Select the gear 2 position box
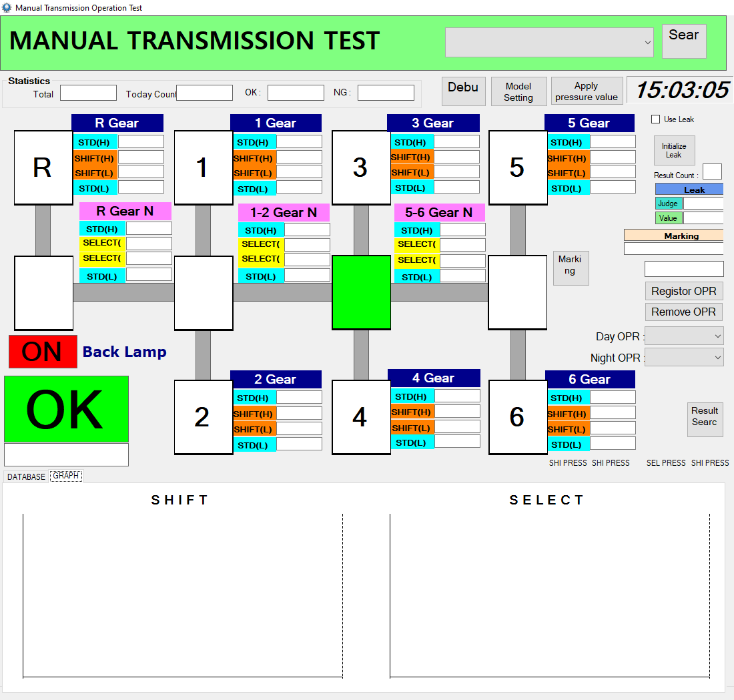Image resolution: width=734 pixels, height=700 pixels. point(203,417)
